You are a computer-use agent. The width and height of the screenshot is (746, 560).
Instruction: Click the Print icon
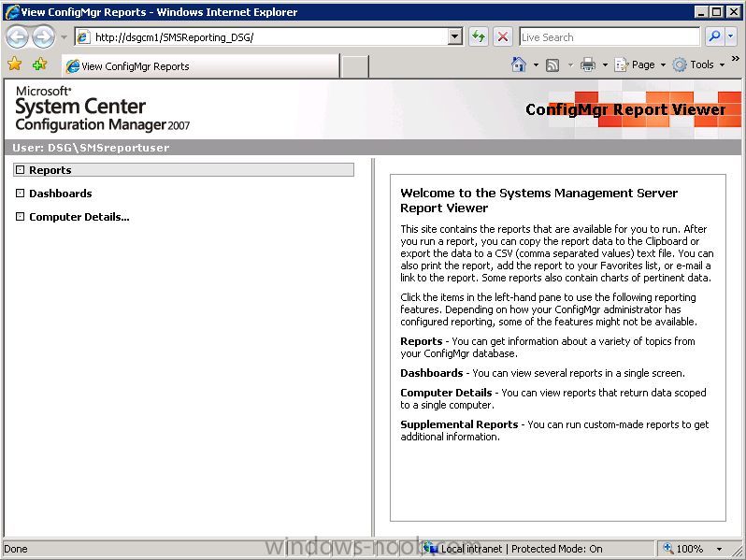588,65
